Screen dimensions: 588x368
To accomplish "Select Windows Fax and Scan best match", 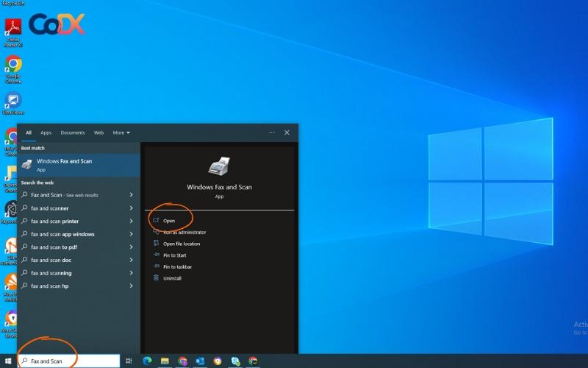I will (79, 165).
